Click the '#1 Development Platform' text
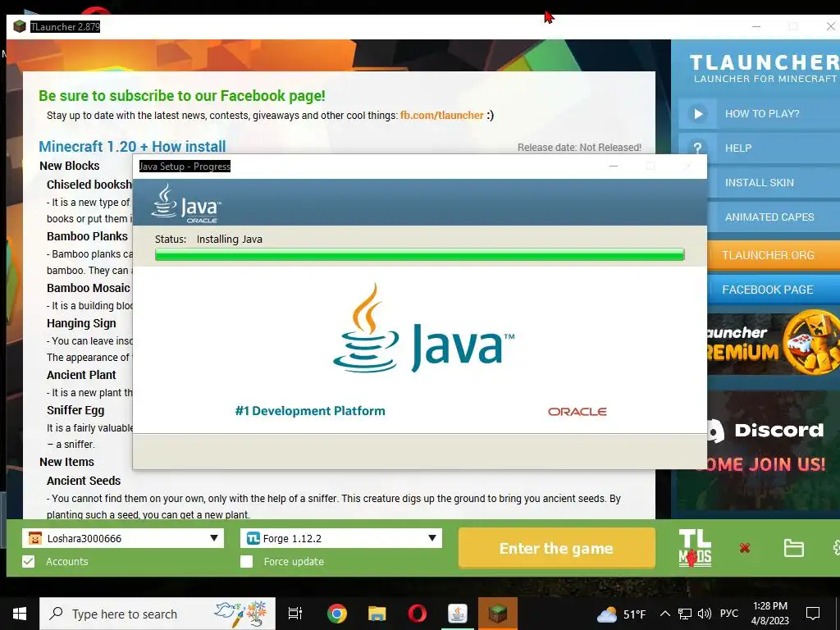 pos(309,411)
